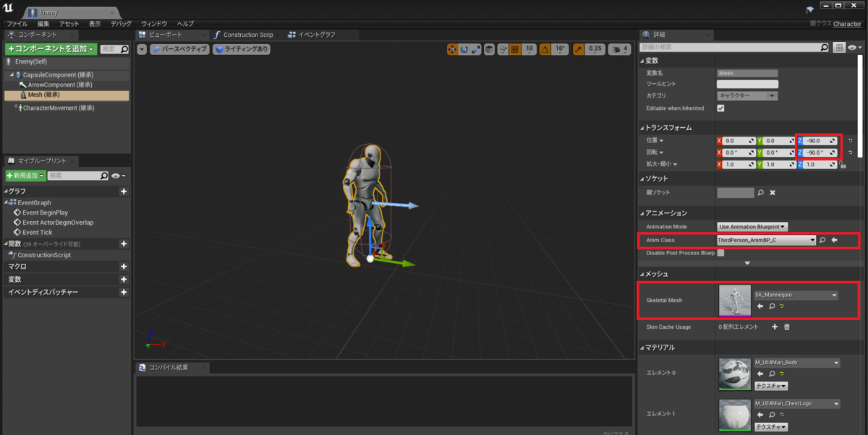Screen dimensions: 868x435
Task: Select the Mesh (継承) component
Action: (x=67, y=95)
